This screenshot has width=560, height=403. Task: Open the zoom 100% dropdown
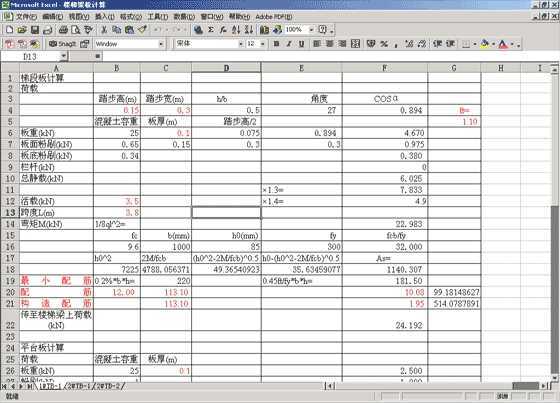tap(311, 30)
